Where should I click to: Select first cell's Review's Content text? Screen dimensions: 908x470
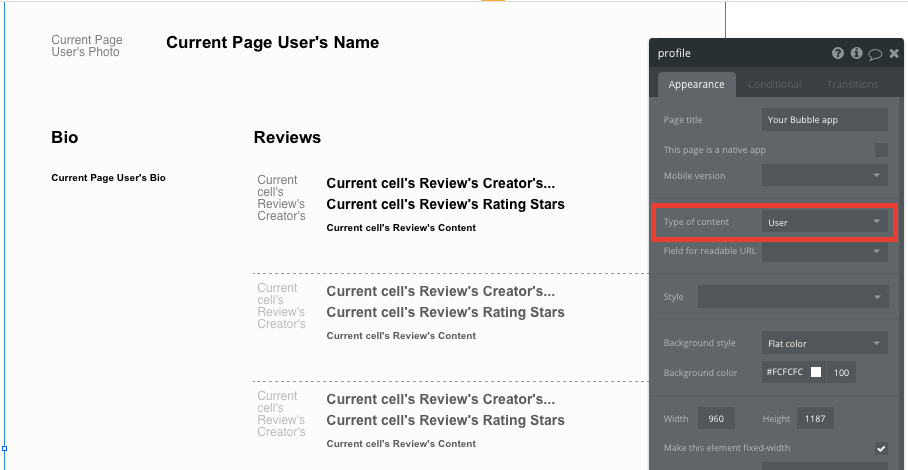[x=401, y=227]
